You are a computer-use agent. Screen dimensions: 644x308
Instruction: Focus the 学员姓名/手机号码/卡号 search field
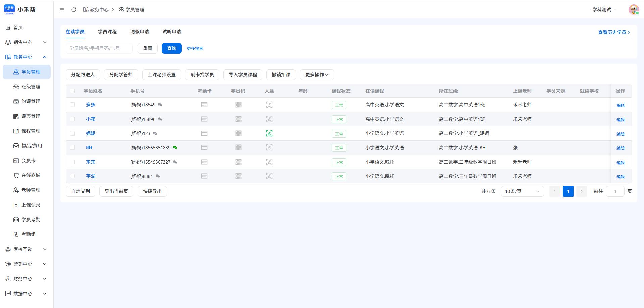pyautogui.click(x=99, y=48)
